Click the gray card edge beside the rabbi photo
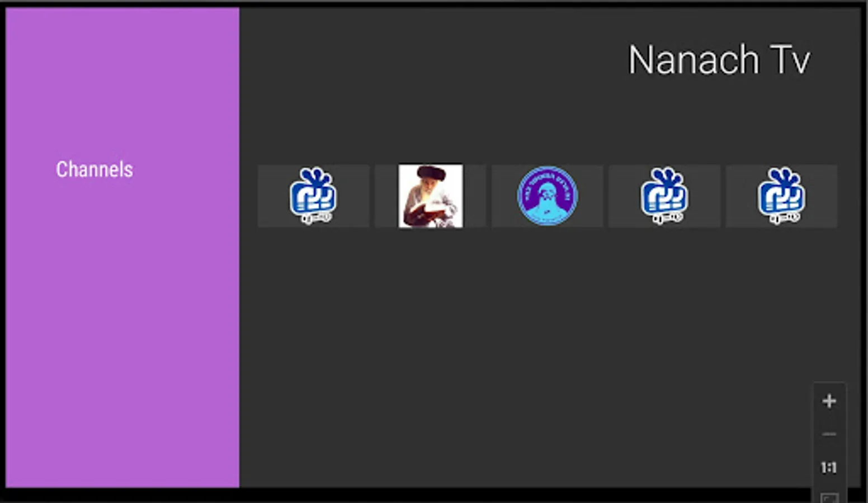 pyautogui.click(x=474, y=196)
